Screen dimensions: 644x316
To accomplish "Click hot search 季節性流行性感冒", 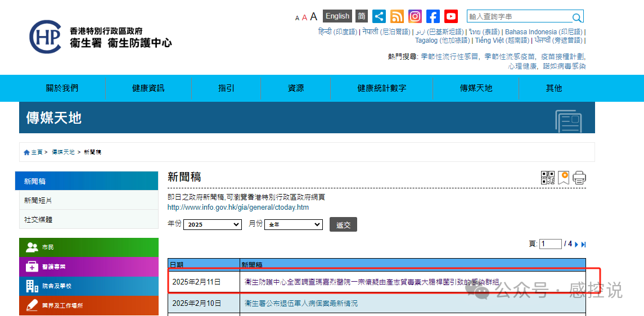I will point(450,57).
